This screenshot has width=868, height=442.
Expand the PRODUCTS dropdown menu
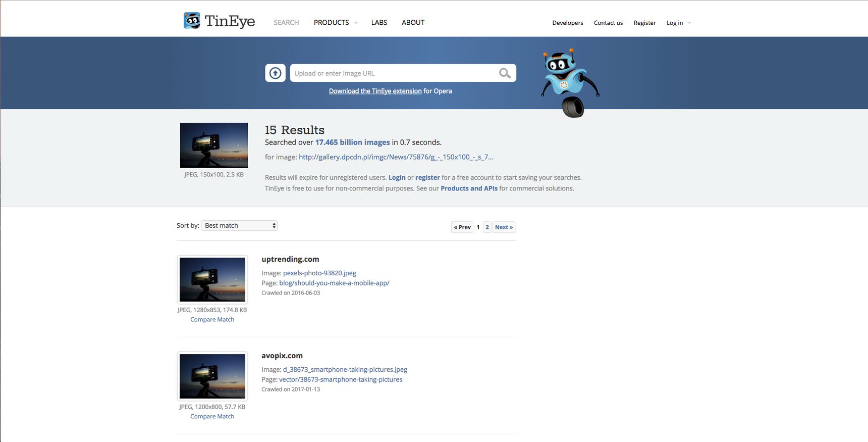click(x=336, y=23)
